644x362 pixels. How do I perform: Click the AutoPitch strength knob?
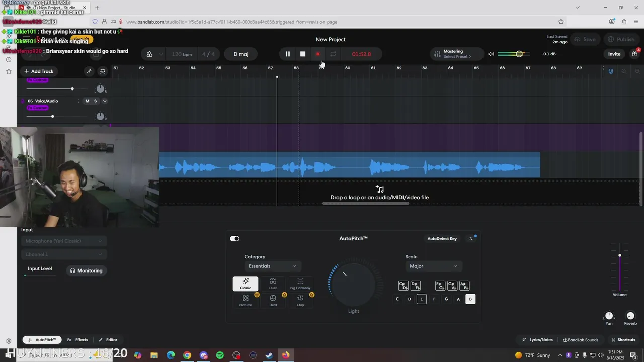(354, 284)
